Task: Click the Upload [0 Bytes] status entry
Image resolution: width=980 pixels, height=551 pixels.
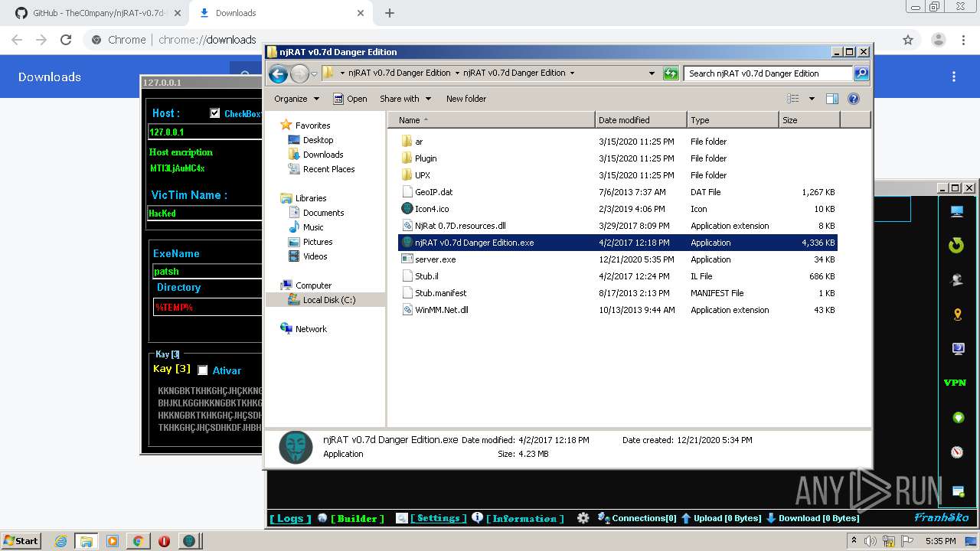Action: (x=721, y=518)
